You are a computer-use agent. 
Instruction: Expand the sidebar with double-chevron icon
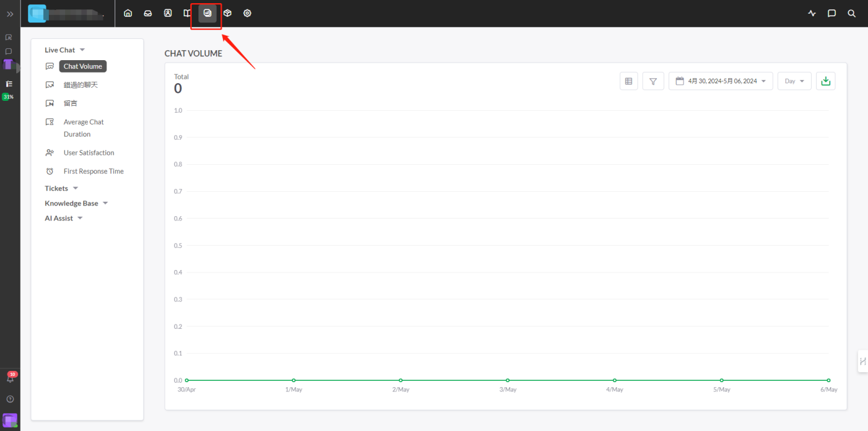point(10,14)
